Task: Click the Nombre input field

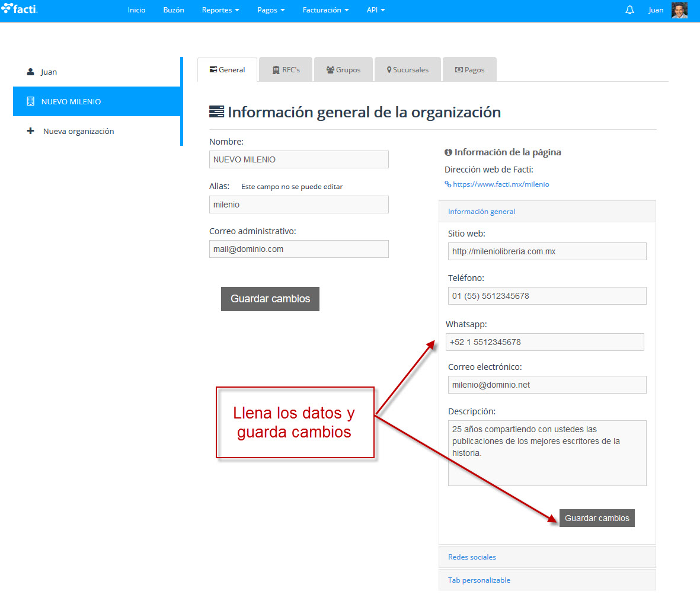Action: coord(299,159)
